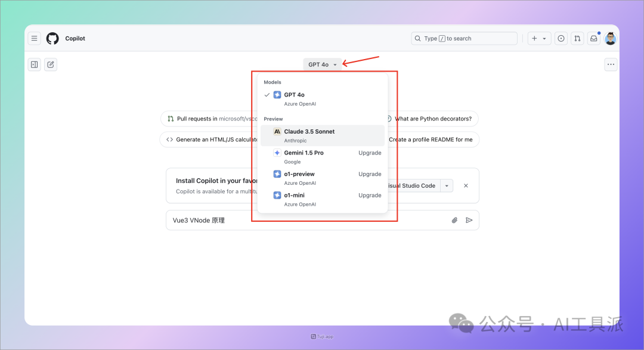This screenshot has width=644, height=350.
Task: Select Gemini 1.5 Pro model
Action: click(323, 157)
